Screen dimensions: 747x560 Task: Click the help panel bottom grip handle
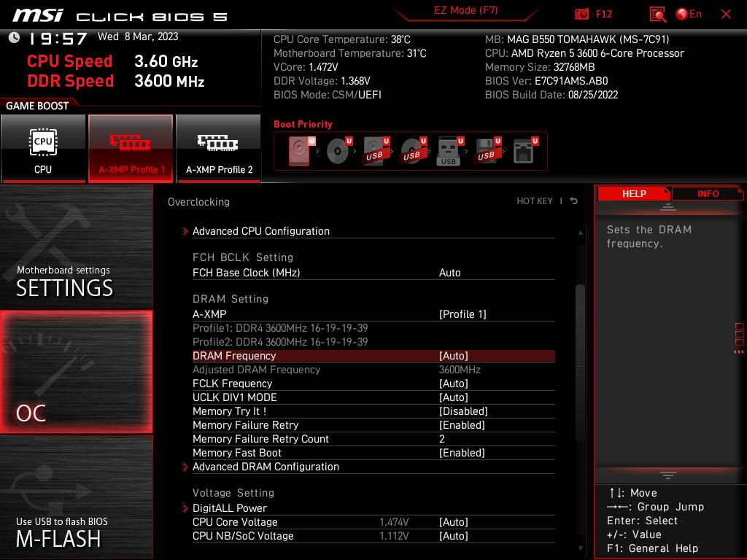[x=667, y=475]
